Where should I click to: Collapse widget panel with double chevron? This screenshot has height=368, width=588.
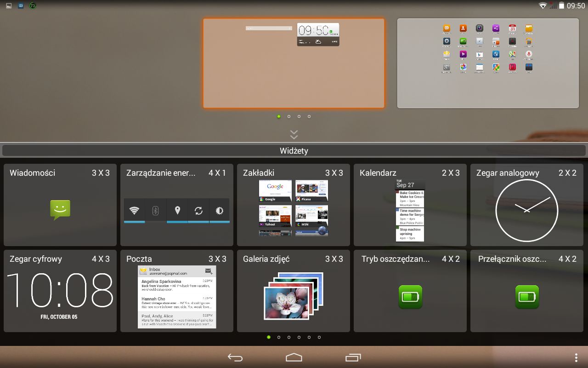pyautogui.click(x=294, y=134)
